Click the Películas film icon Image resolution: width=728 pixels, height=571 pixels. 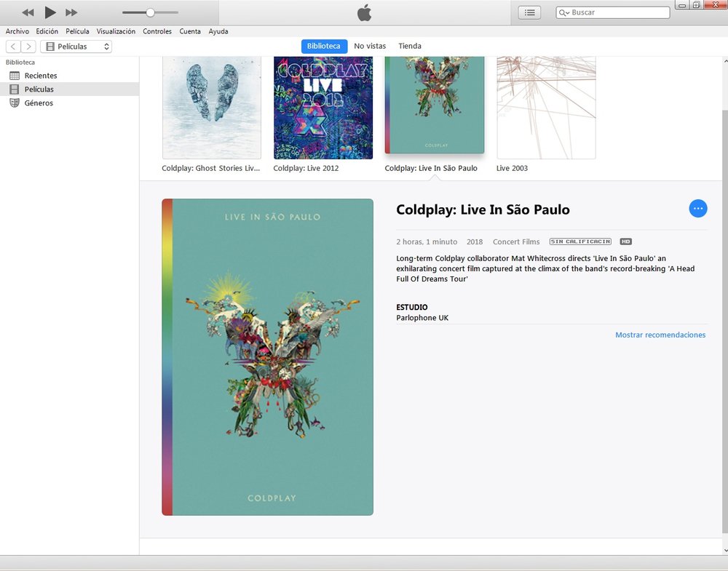(15, 89)
